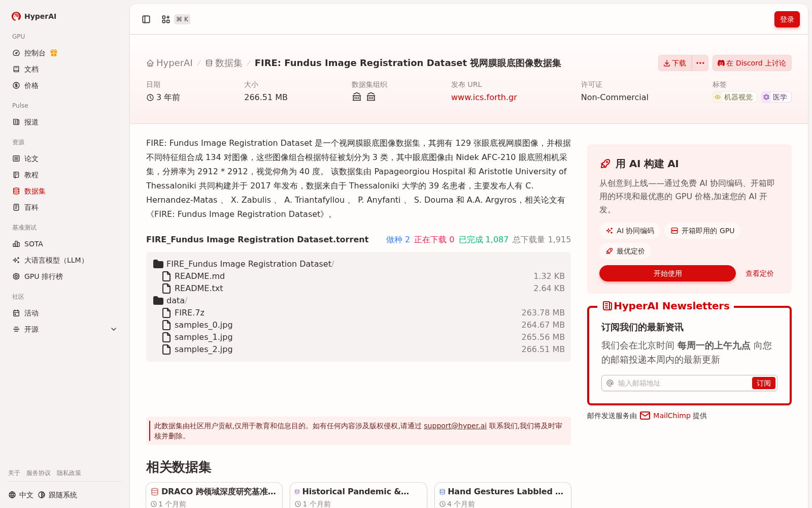The image size is (812, 508).
Task: Click the 总下载量 1,915 stat
Action: 542,239
